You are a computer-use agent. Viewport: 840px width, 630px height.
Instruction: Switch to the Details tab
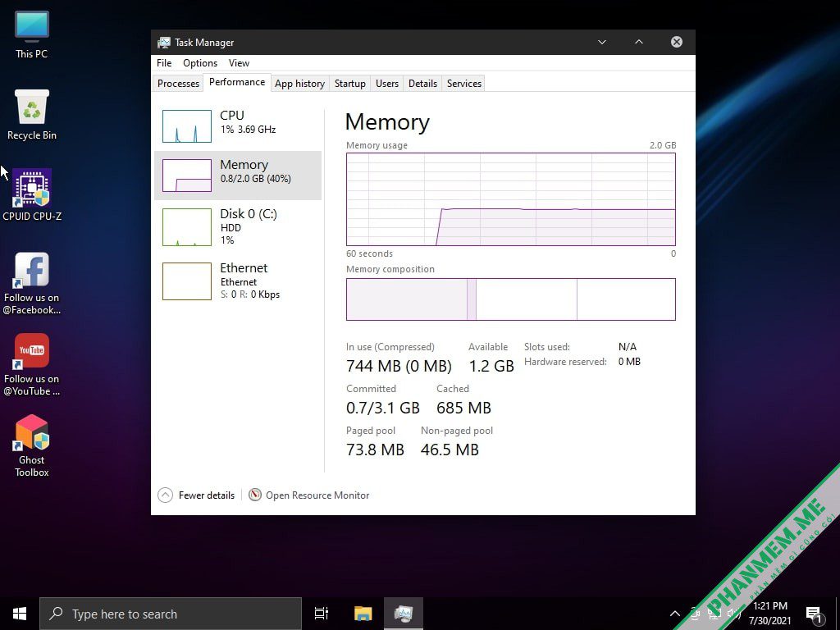422,84
